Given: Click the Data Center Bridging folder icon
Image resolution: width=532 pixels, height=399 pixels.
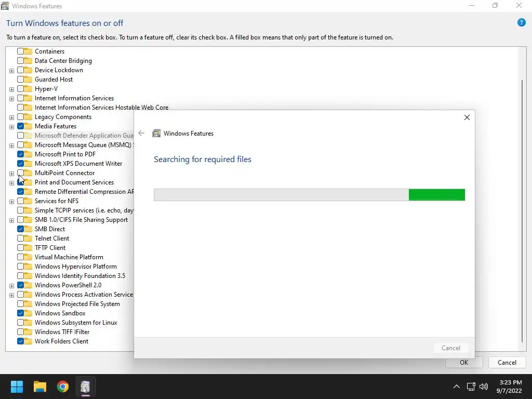Looking at the screenshot, I should point(28,61).
